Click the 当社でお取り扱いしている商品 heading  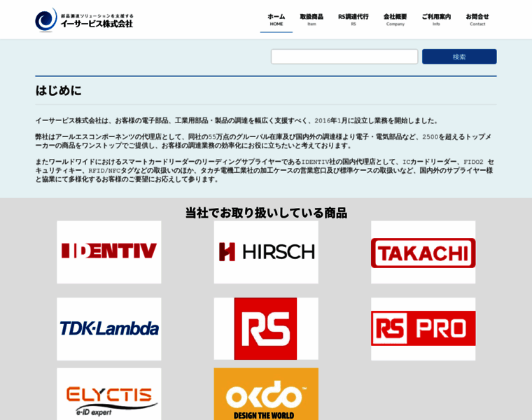[x=266, y=213]
